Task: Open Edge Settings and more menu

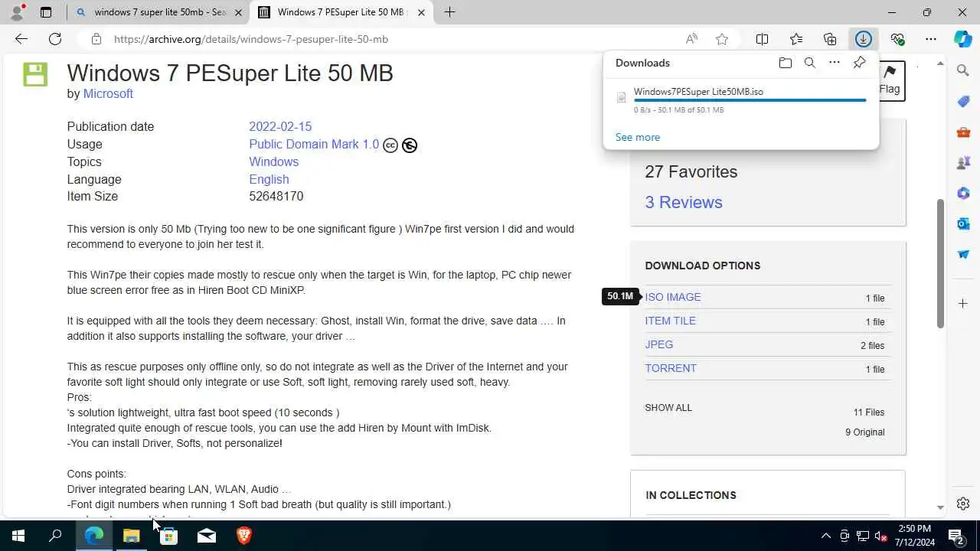Action: click(x=931, y=39)
